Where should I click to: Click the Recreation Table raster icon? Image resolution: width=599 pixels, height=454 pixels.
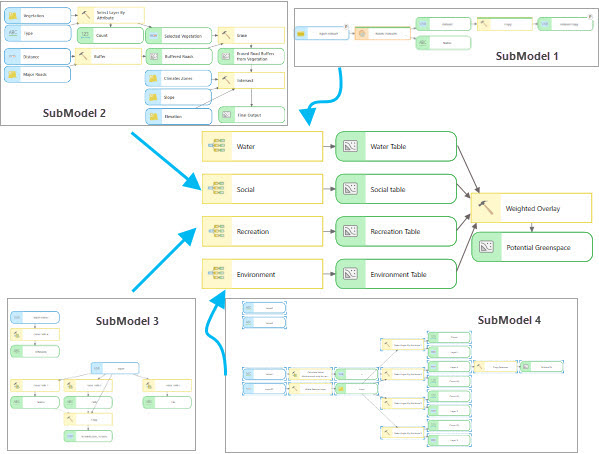point(350,231)
